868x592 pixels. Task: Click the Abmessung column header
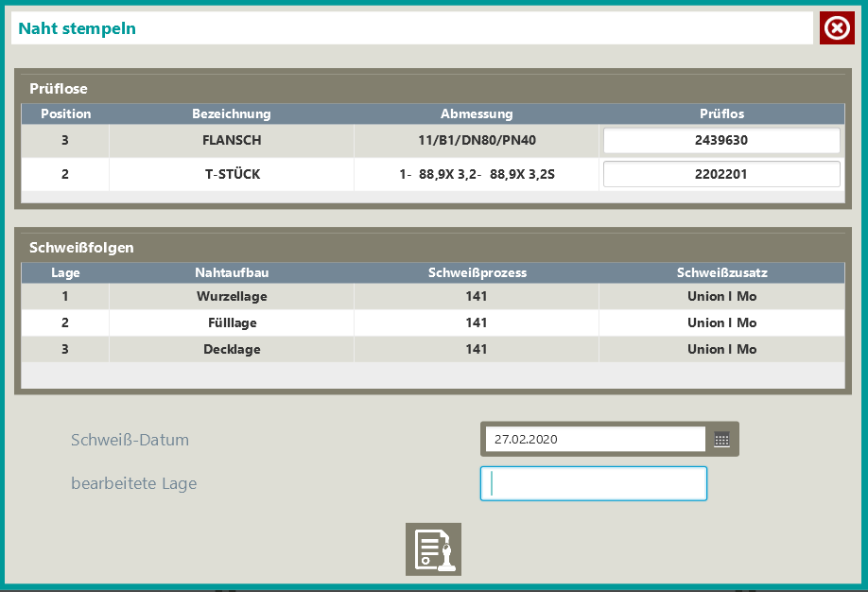pos(477,113)
